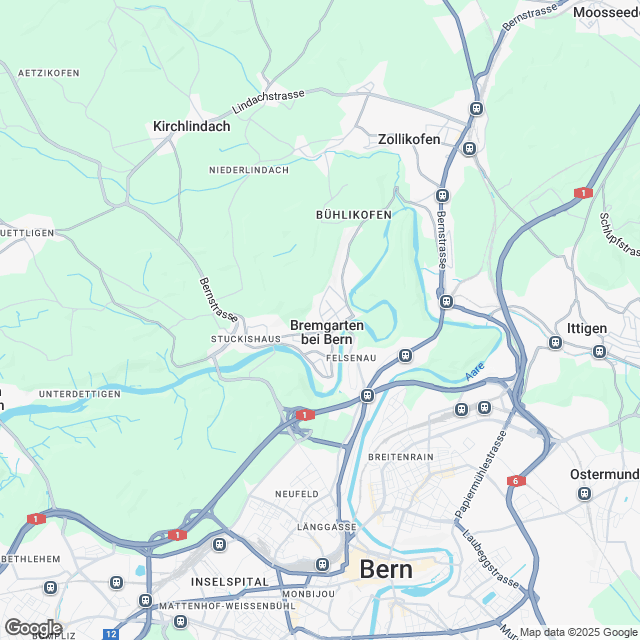Select the Bern city label
640x640 pixels.
tap(386, 569)
